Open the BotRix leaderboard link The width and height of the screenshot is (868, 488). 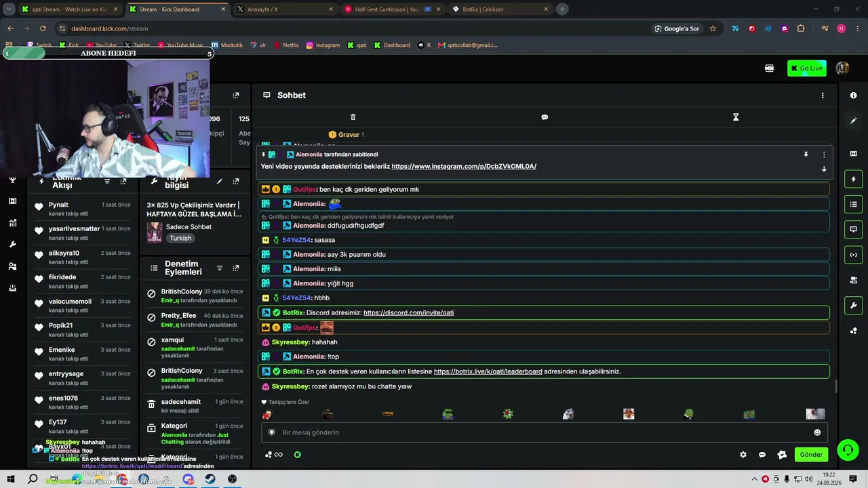pos(488,371)
